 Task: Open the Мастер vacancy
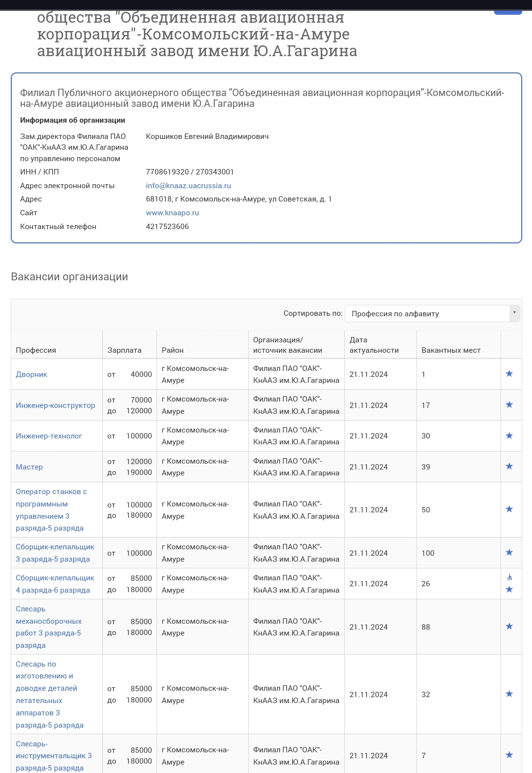click(x=29, y=467)
